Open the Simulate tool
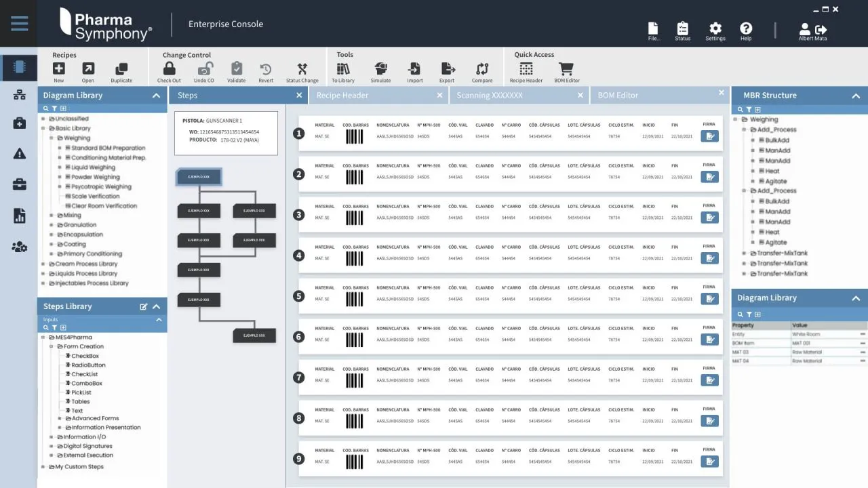Screen dimensions: 868x488 [380, 68]
